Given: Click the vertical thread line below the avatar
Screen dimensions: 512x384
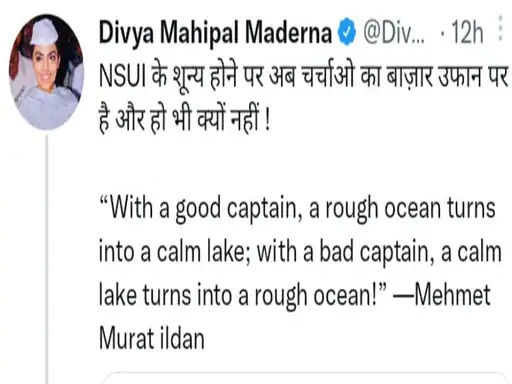Looking at the screenshot, I should [47, 259].
